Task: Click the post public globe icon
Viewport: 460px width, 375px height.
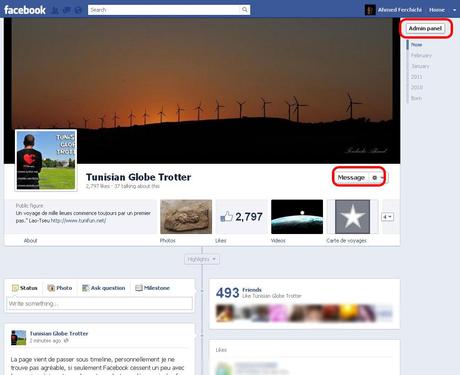Action: 66,341
